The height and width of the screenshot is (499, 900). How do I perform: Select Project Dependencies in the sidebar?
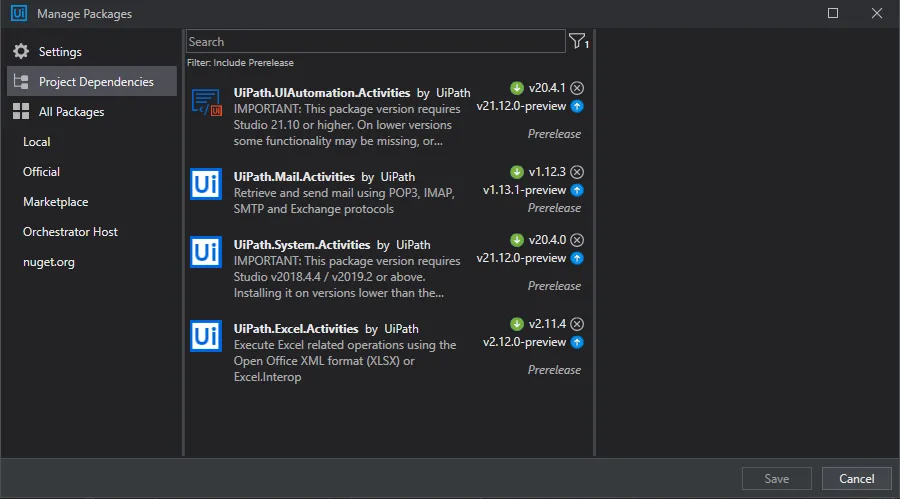pos(95,82)
